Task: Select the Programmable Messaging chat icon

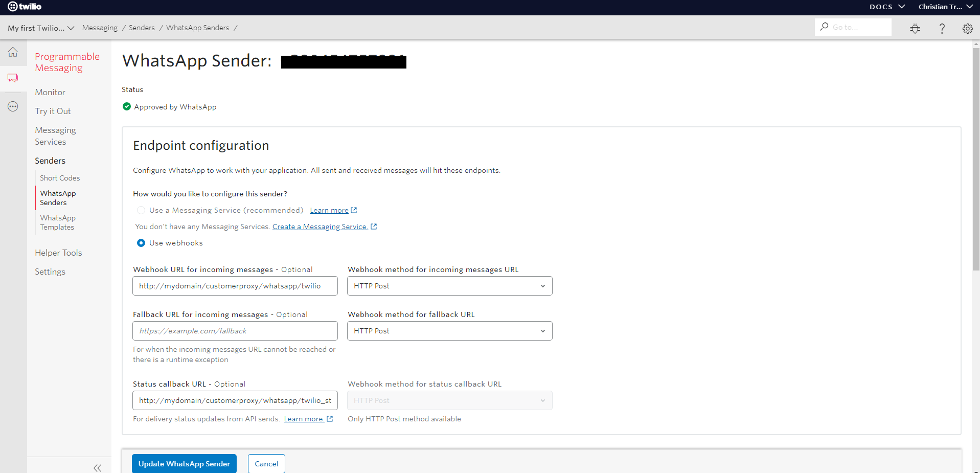Action: point(13,78)
